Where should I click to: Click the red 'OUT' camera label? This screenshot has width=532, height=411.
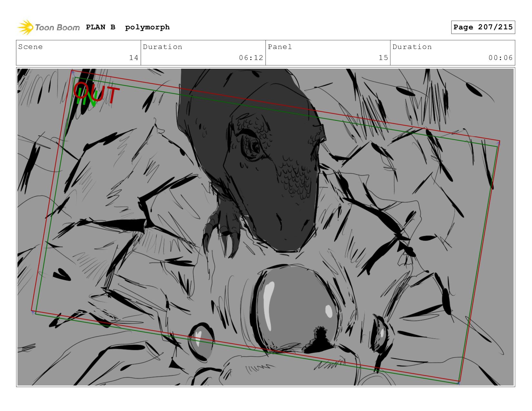[x=96, y=93]
